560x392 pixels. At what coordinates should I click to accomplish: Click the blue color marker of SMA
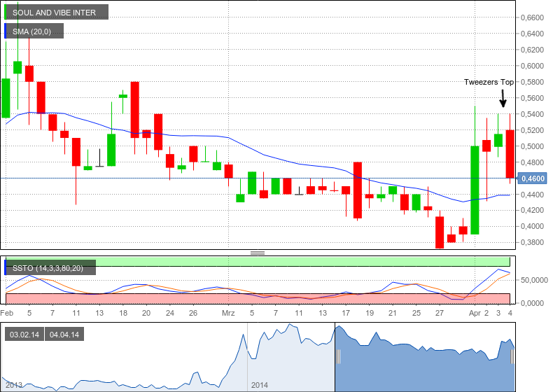[6, 31]
